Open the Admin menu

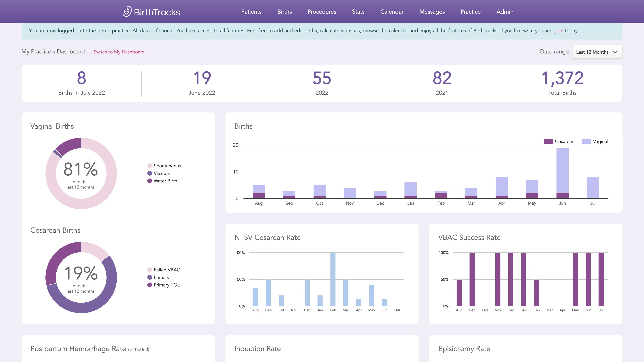[505, 12]
